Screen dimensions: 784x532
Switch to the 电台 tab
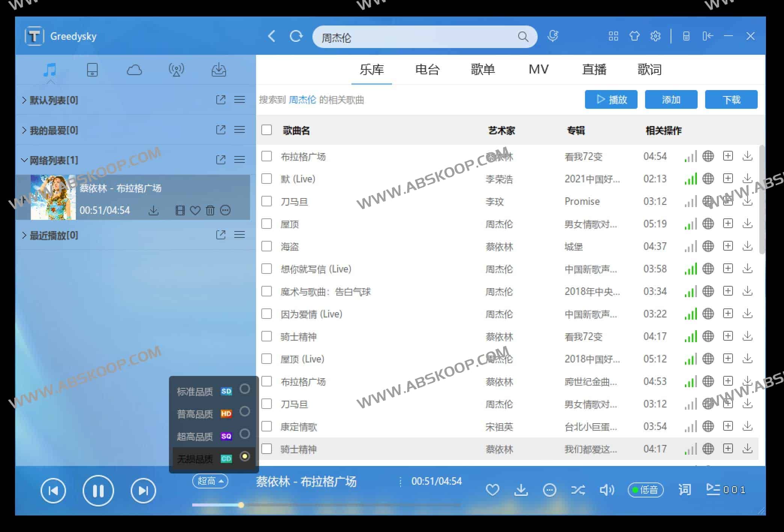427,69
